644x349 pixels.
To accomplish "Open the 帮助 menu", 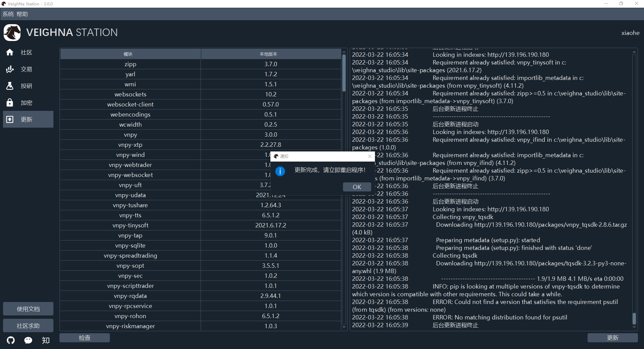I will click(22, 14).
